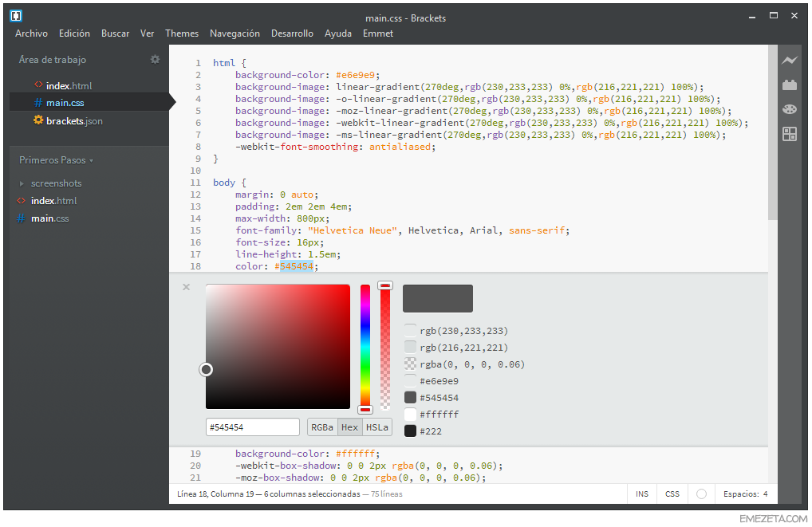812x527 pixels.
Task: Click the saturation-brightness color area
Action: pyautogui.click(x=278, y=346)
